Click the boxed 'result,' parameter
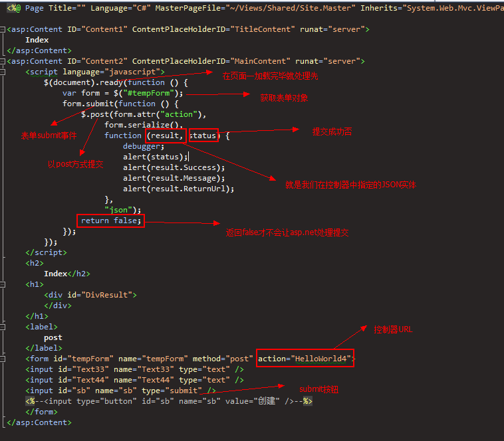Image resolution: width=504 pixels, height=441 pixels. tap(167, 135)
